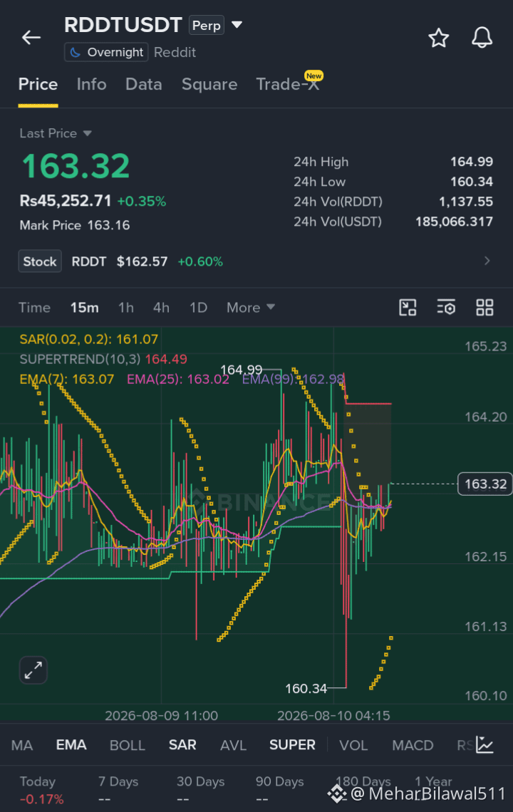This screenshot has height=812, width=513.
Task: Tap the EMA(7) legend value
Action: click(x=67, y=379)
